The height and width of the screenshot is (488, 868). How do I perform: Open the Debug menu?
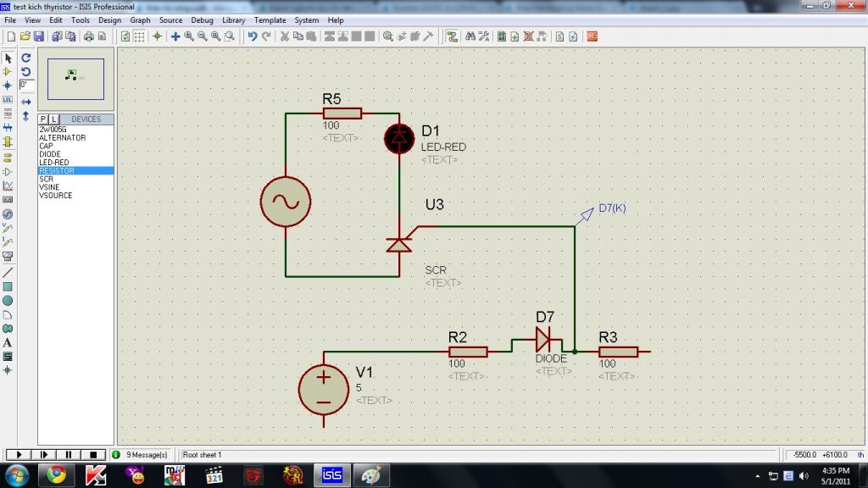click(202, 20)
